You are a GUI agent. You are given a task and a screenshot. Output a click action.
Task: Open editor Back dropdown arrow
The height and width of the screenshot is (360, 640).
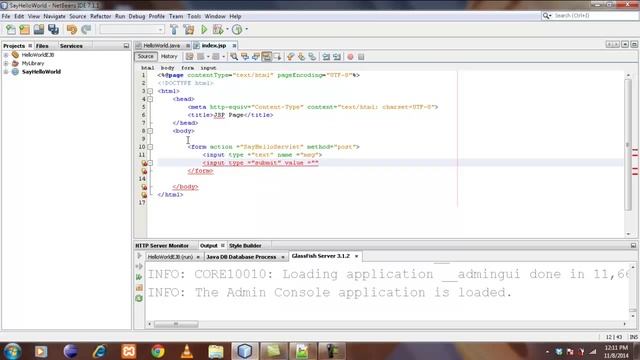pyautogui.click(x=208, y=57)
